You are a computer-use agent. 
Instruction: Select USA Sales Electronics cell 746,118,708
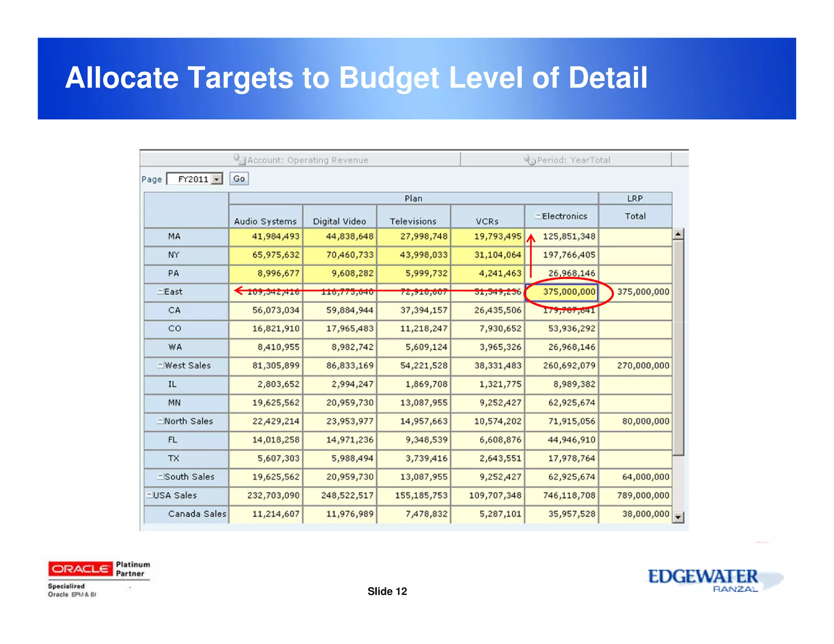(562, 495)
